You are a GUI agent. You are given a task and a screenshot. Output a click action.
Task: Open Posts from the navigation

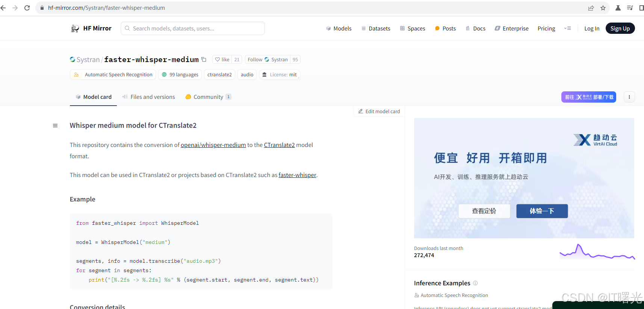(445, 29)
